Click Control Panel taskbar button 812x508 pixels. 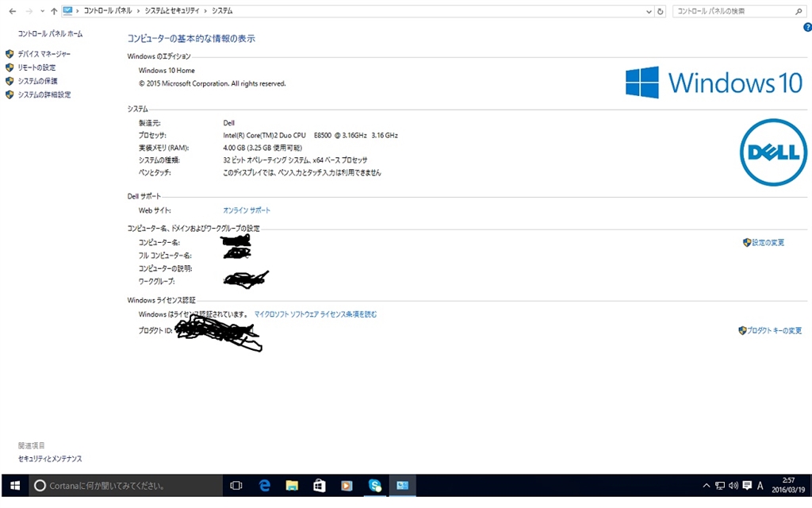pos(402,486)
